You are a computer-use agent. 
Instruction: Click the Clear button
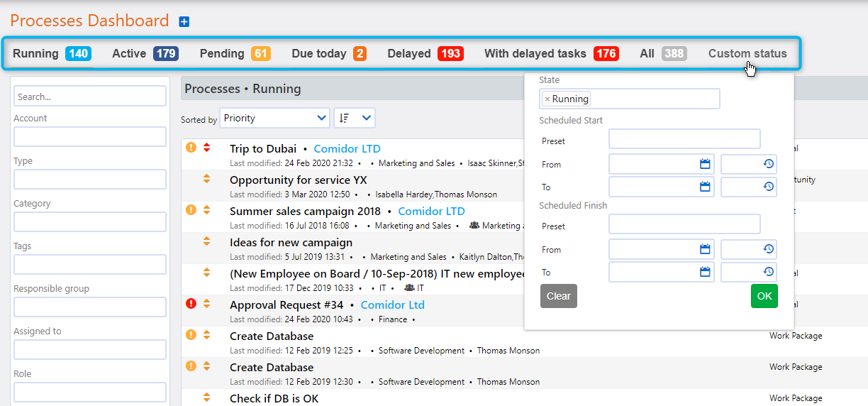559,296
